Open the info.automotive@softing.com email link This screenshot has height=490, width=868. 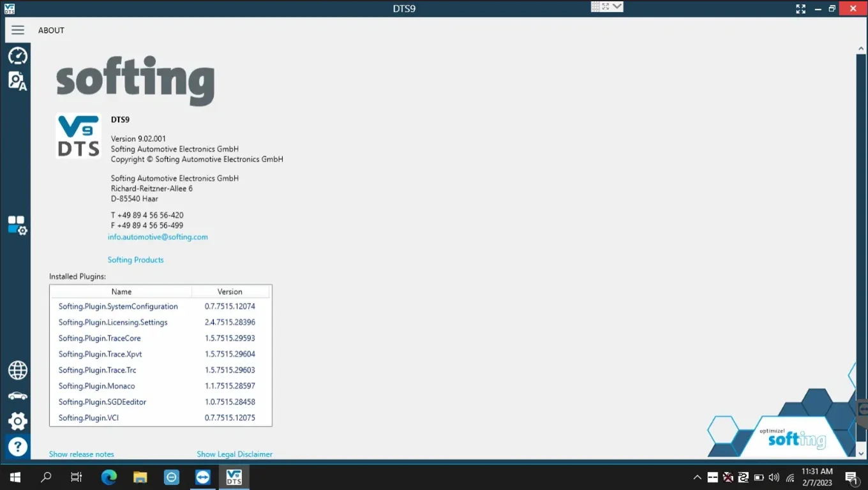[x=158, y=237]
